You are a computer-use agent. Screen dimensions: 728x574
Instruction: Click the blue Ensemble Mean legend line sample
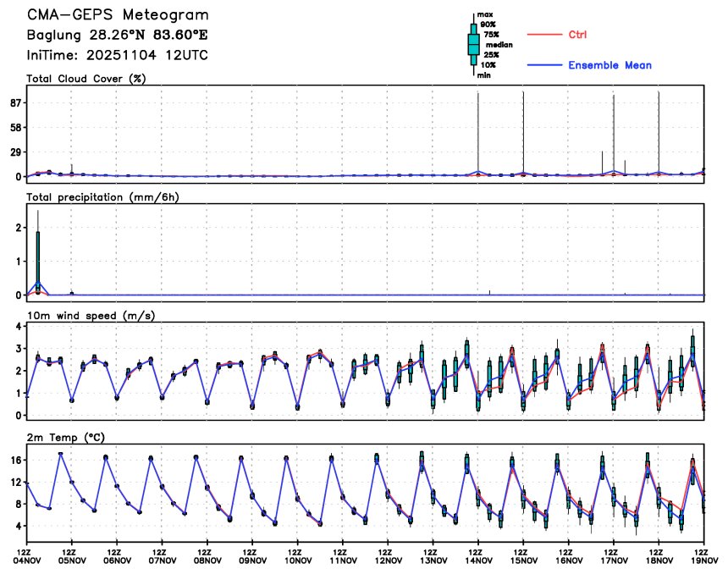tap(544, 65)
